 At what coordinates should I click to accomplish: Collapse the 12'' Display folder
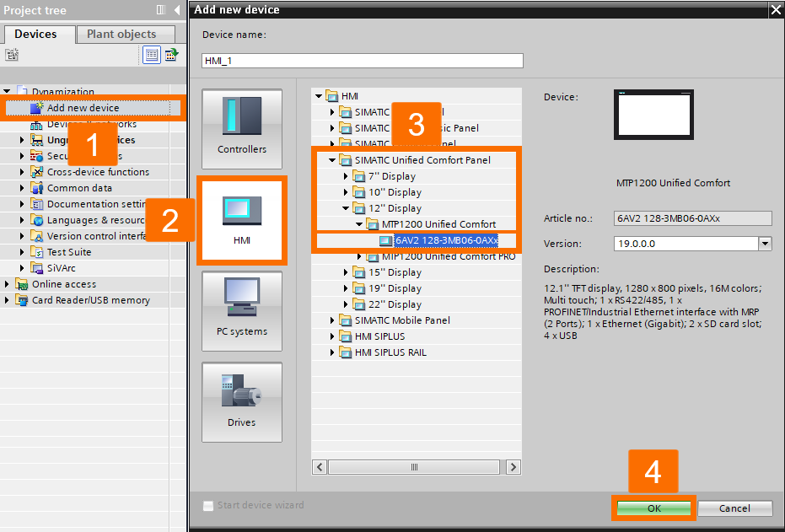[x=346, y=208]
